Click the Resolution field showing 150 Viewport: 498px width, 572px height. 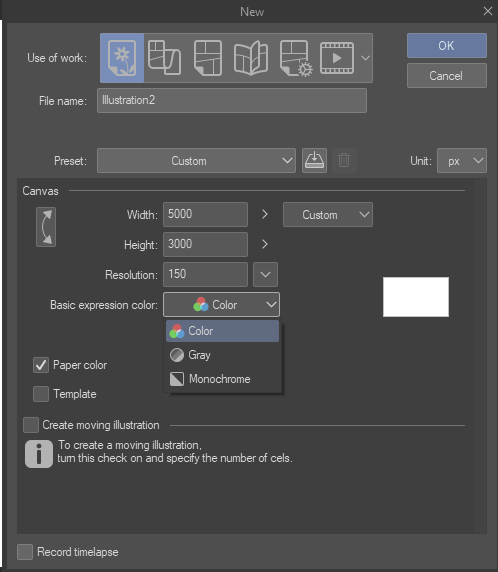(x=205, y=274)
